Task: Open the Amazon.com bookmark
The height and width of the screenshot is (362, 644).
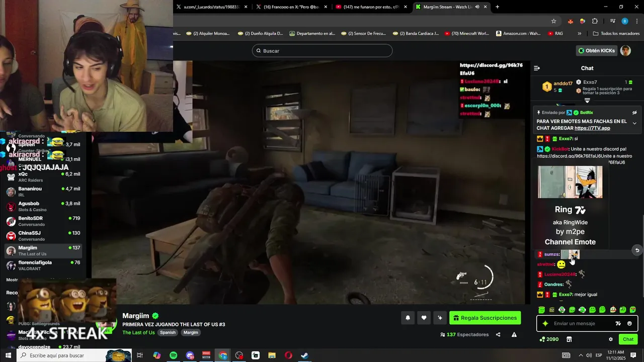Action: [518, 34]
